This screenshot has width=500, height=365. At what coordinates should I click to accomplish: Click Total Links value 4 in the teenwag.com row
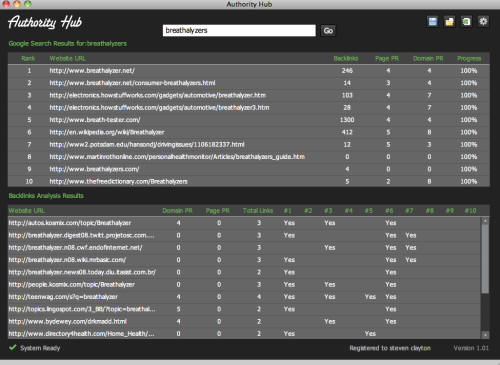click(259, 297)
